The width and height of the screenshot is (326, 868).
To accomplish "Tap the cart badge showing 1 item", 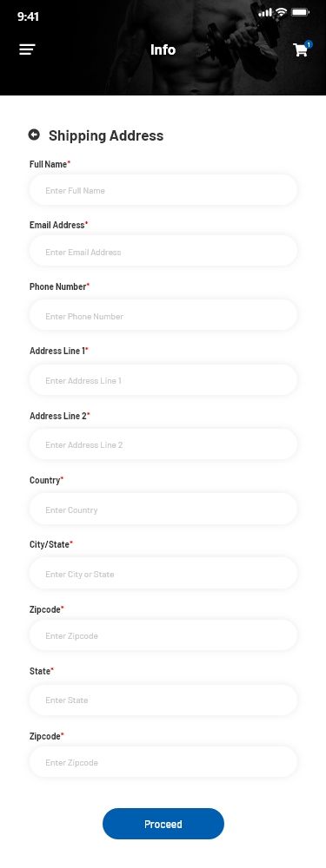I will click(x=309, y=44).
